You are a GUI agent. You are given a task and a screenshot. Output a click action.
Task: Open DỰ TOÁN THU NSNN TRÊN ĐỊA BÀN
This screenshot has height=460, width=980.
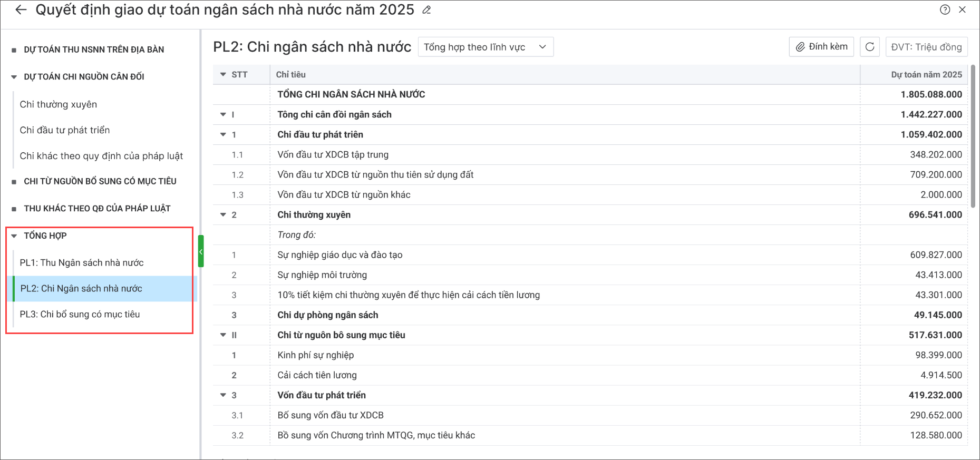click(94, 50)
